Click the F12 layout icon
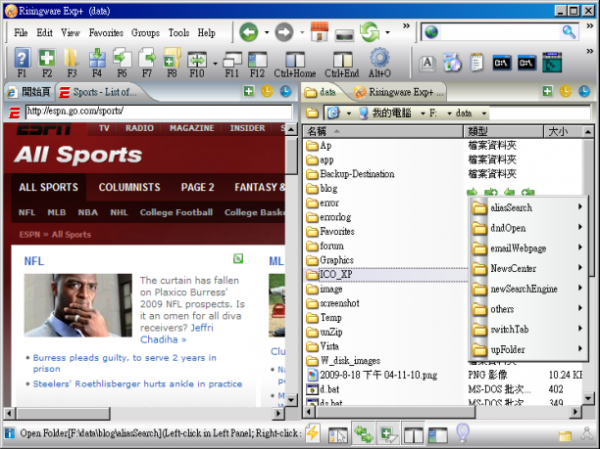600x449 pixels. click(258, 60)
